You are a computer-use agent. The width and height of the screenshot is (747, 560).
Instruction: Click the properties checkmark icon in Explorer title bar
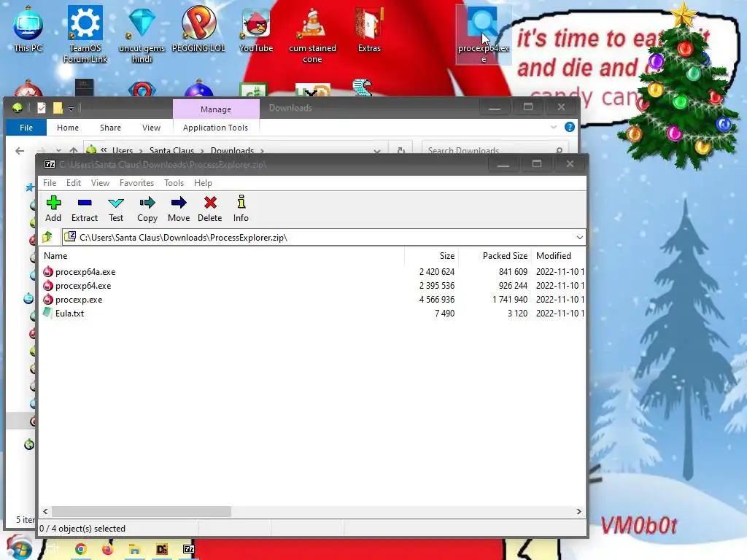42,109
